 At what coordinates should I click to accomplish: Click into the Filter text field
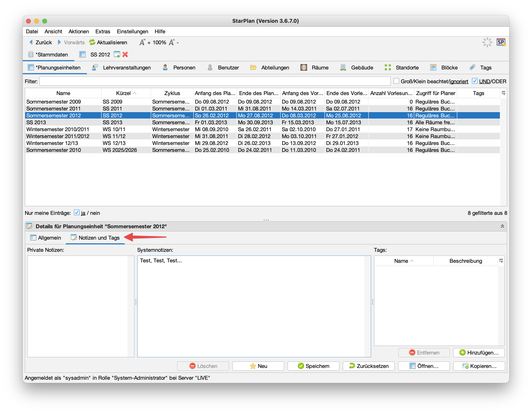(214, 81)
